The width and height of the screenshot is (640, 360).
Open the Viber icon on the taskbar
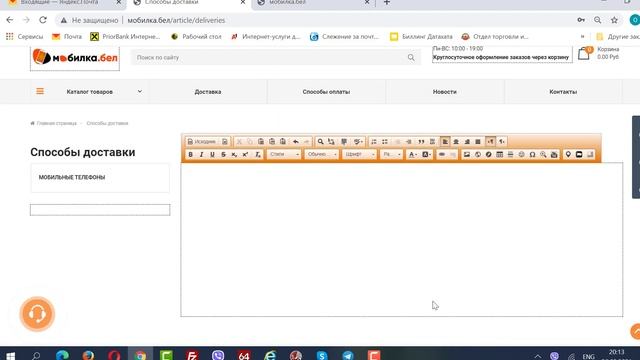[218, 355]
